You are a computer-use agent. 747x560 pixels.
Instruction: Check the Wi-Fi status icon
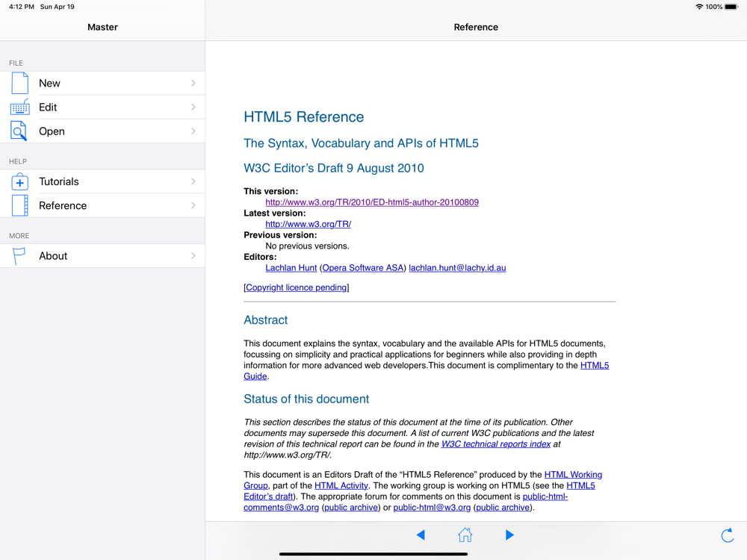point(699,7)
